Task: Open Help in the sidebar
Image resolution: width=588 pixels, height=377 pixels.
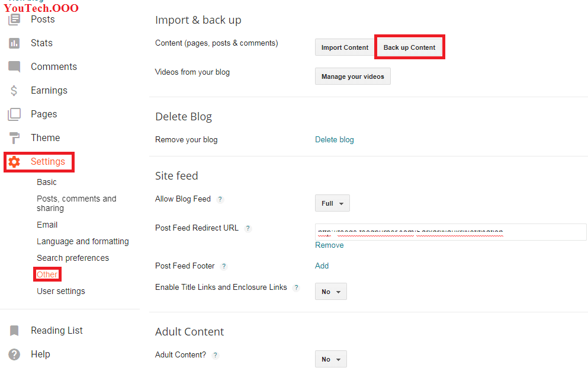Action: [40, 354]
